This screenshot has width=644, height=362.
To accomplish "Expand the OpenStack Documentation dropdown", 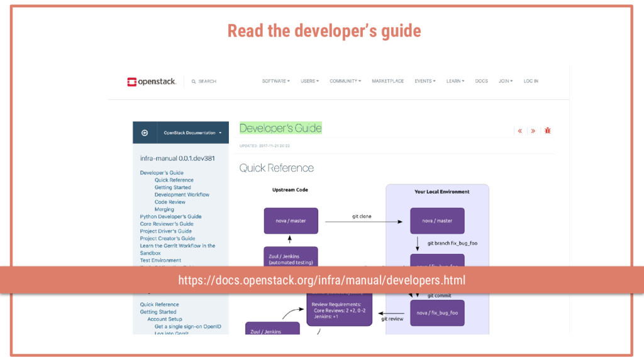I will [192, 133].
